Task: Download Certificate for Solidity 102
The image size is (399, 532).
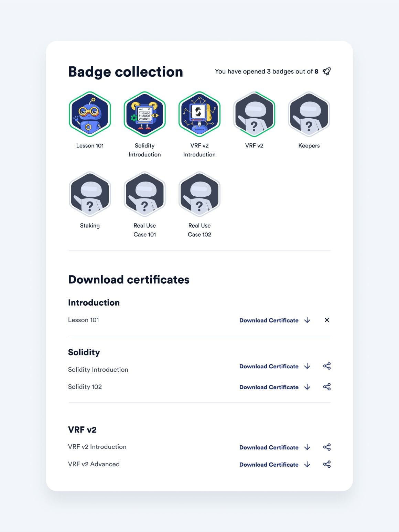Action: point(269,387)
